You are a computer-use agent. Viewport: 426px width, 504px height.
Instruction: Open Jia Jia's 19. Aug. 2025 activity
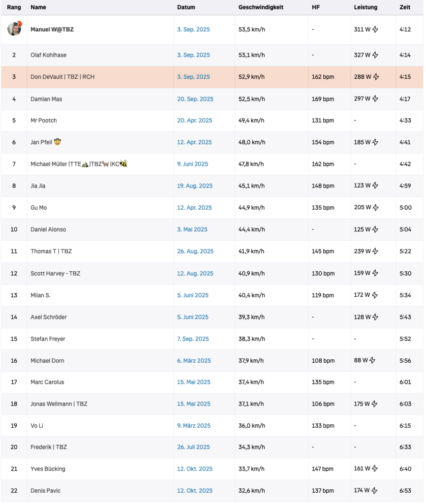[195, 186]
